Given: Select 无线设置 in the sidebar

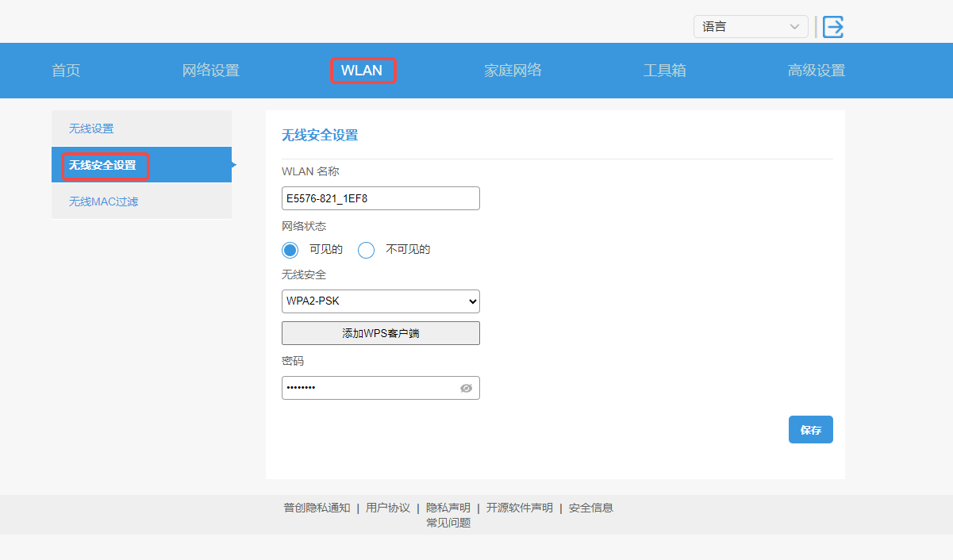Looking at the screenshot, I should 91,128.
